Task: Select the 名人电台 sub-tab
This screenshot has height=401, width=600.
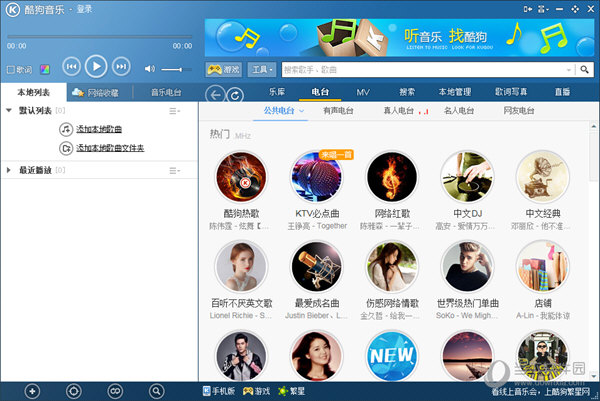Action: 459,111
